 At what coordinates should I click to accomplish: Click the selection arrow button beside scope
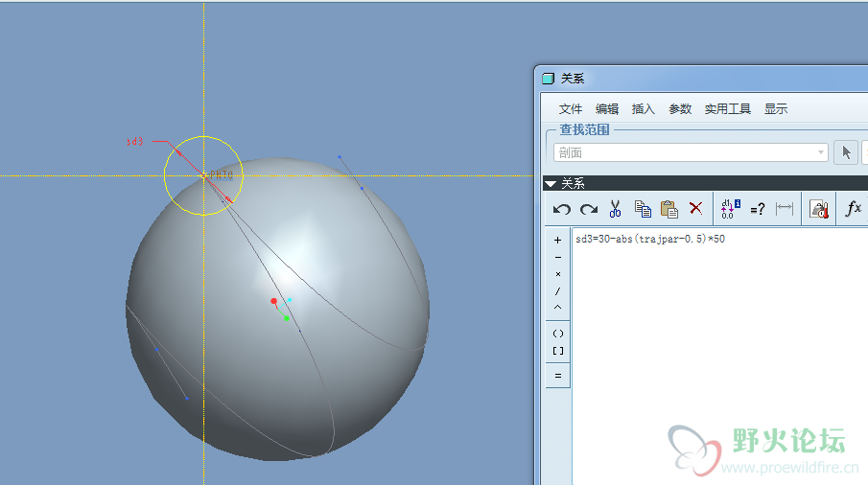pyautogui.click(x=846, y=152)
